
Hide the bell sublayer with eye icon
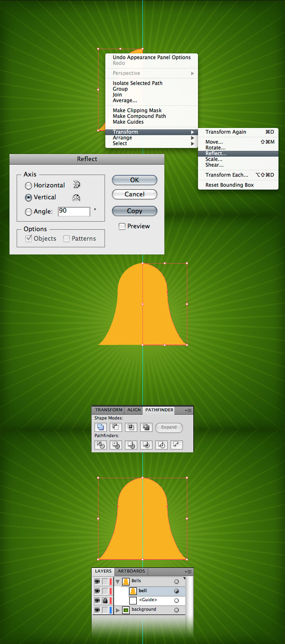click(x=97, y=591)
